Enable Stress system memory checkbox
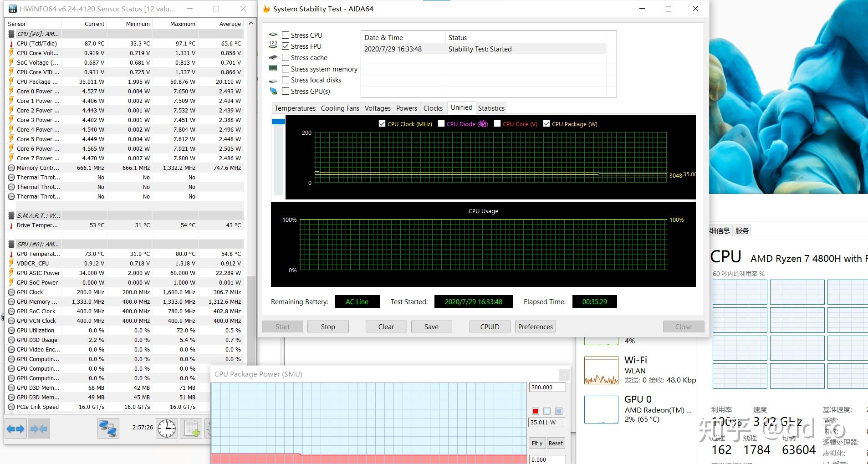Image resolution: width=868 pixels, height=464 pixels. point(286,69)
